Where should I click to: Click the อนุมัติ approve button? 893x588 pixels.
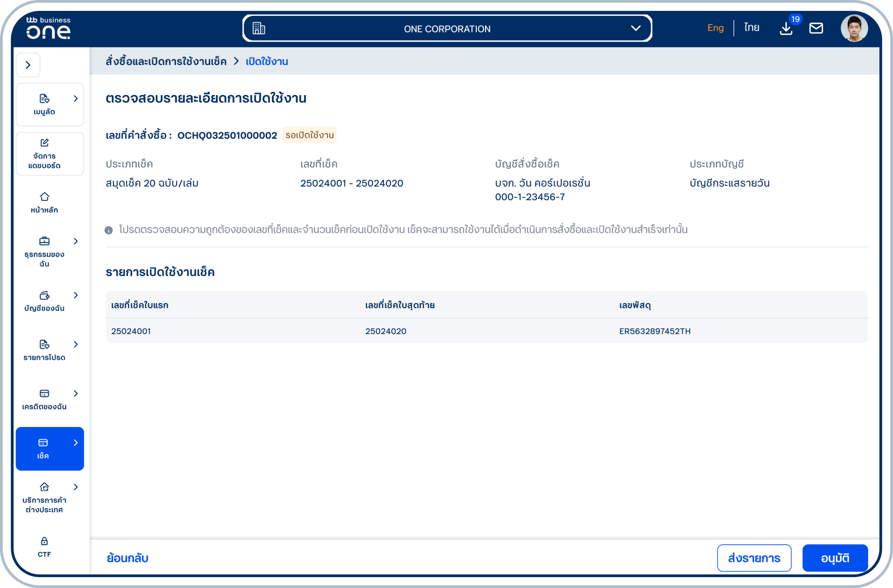click(835, 558)
